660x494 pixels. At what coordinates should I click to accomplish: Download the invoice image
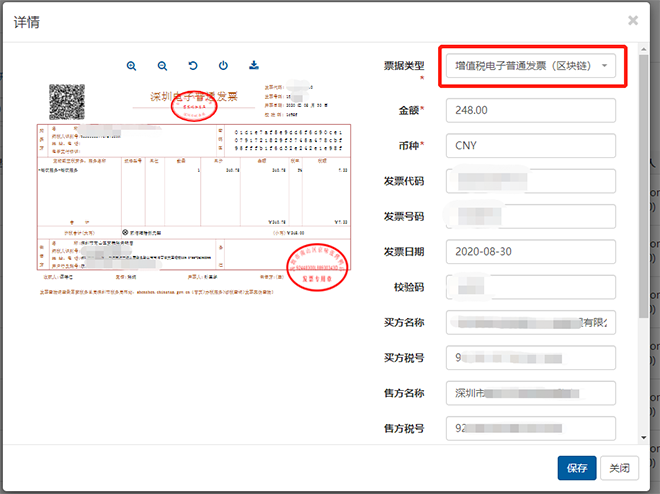point(254,65)
